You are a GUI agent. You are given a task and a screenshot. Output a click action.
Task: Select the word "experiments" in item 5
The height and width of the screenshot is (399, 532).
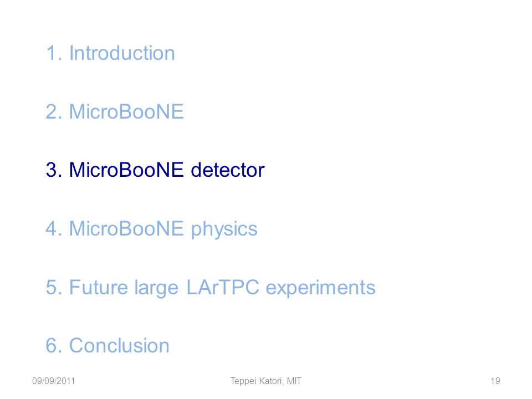[321, 288]
